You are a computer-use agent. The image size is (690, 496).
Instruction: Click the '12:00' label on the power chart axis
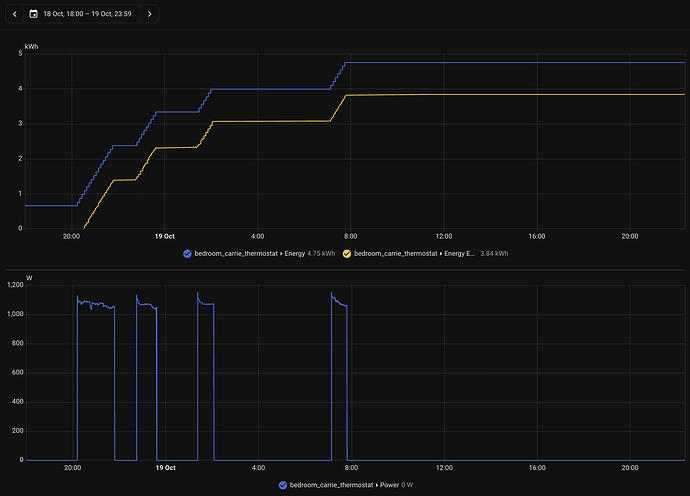(x=444, y=468)
